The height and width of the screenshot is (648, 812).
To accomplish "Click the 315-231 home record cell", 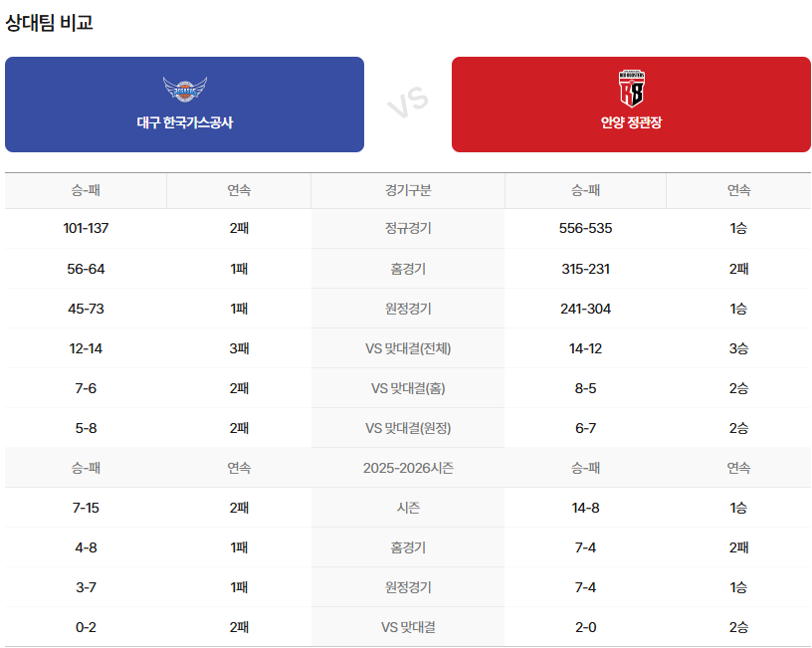I will [585, 269].
